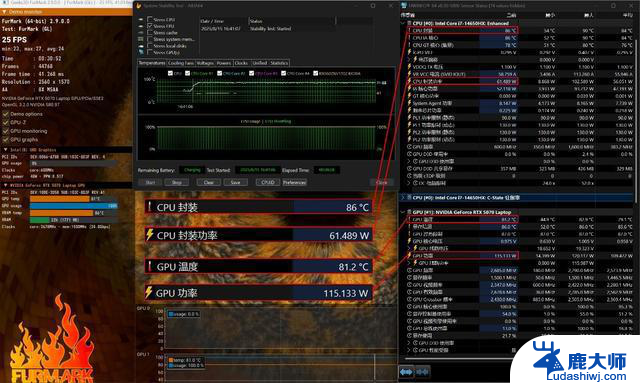640x383 pixels.
Task: Click the AIDA64 flame icon in title bar
Action: (x=139, y=6)
